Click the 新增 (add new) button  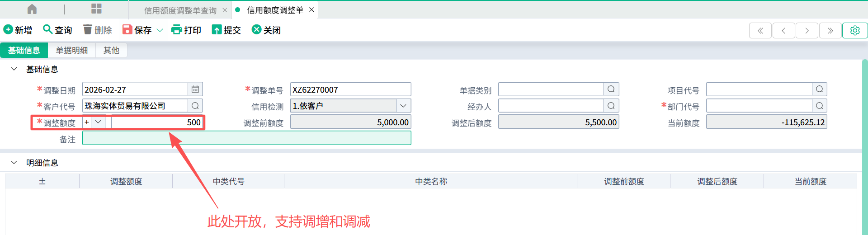click(18, 30)
